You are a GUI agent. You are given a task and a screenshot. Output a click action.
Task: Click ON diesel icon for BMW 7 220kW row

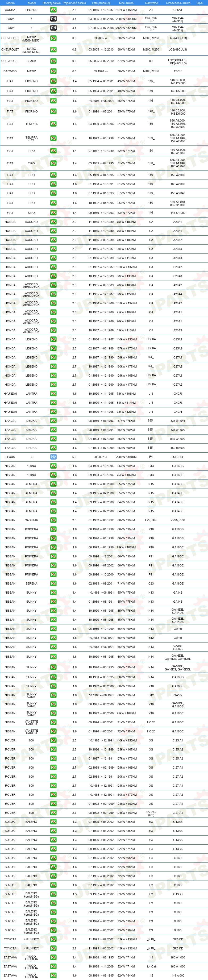[53, 19]
